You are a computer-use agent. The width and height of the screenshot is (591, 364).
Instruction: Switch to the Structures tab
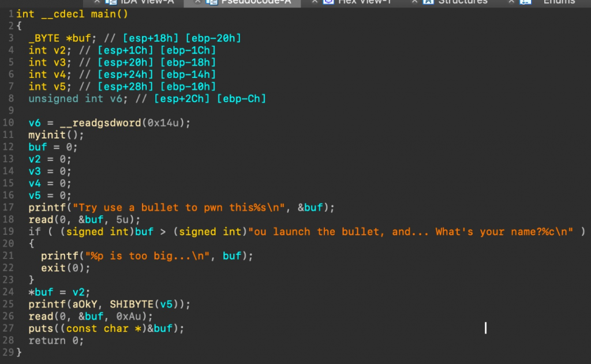pyautogui.click(x=462, y=2)
